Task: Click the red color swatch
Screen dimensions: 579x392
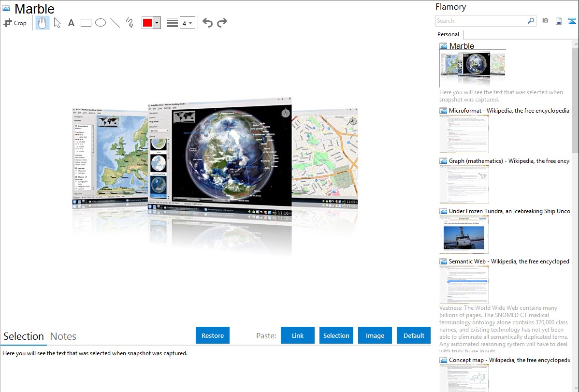Action: pos(147,23)
